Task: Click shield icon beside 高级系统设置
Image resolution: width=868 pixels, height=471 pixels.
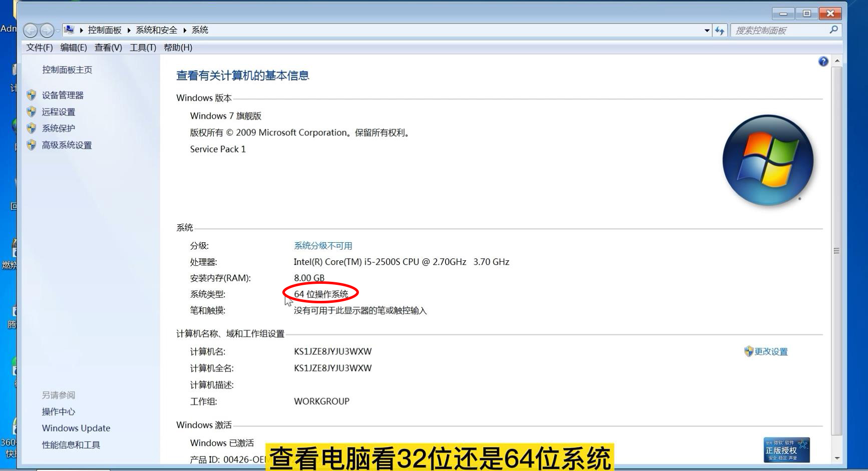Action: coord(32,145)
